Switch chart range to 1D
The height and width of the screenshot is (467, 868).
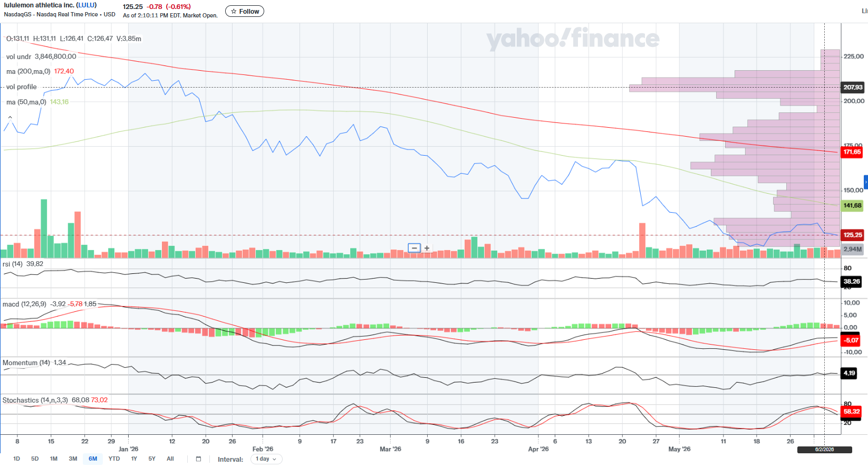[17, 459]
